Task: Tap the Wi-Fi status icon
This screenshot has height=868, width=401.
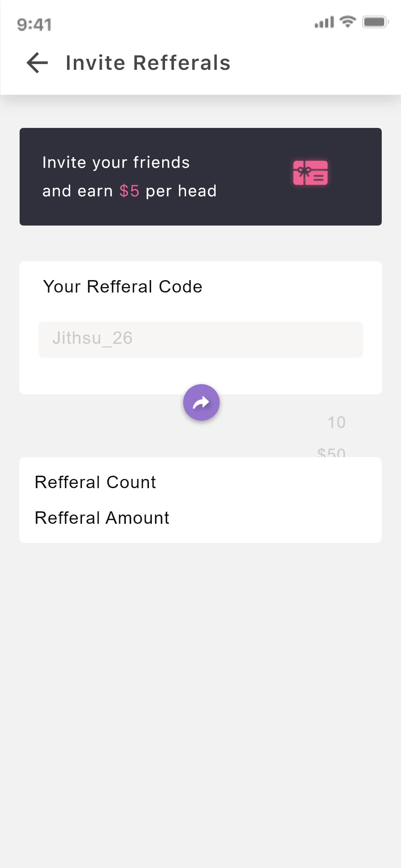Action: pyautogui.click(x=348, y=22)
